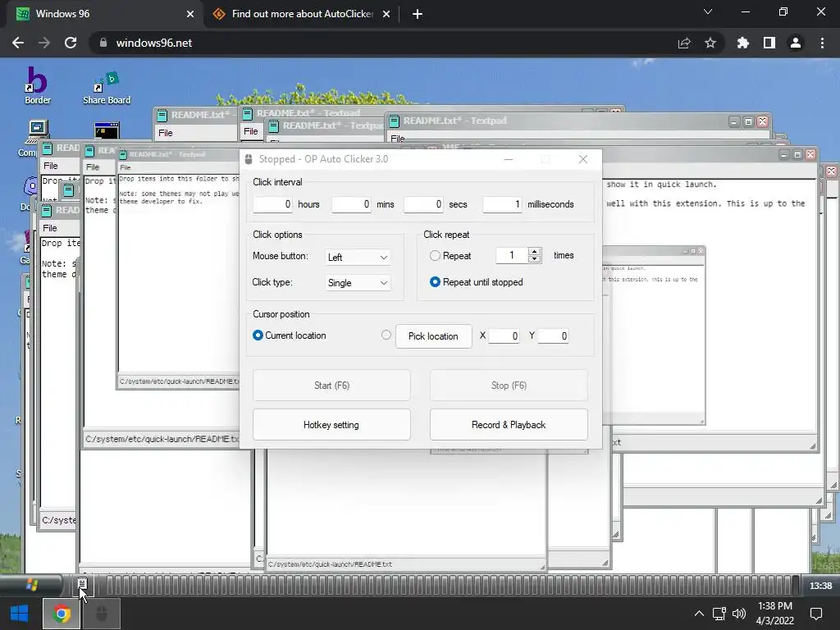Viewport: 840px width, 630px height.
Task: Select the Current location radio button
Action: click(258, 336)
